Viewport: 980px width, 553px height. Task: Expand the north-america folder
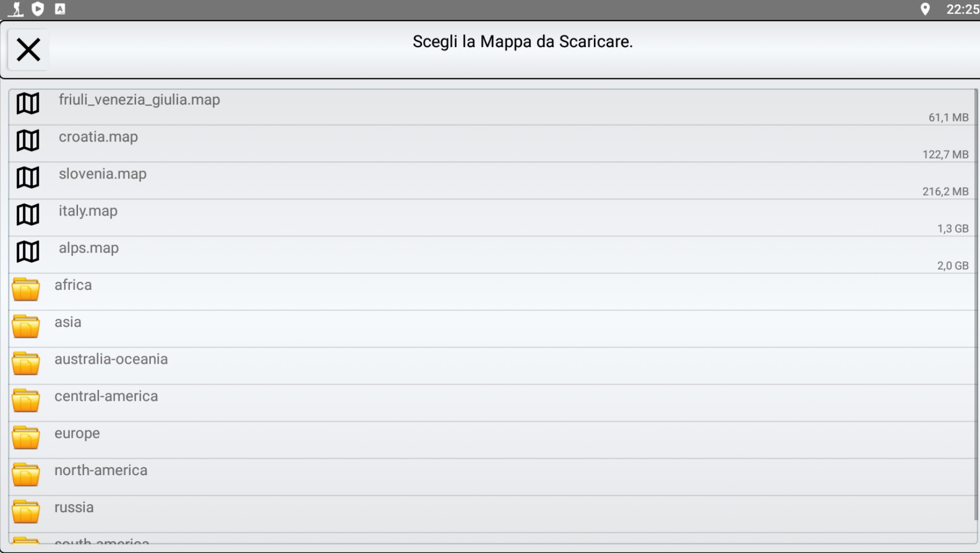click(493, 477)
